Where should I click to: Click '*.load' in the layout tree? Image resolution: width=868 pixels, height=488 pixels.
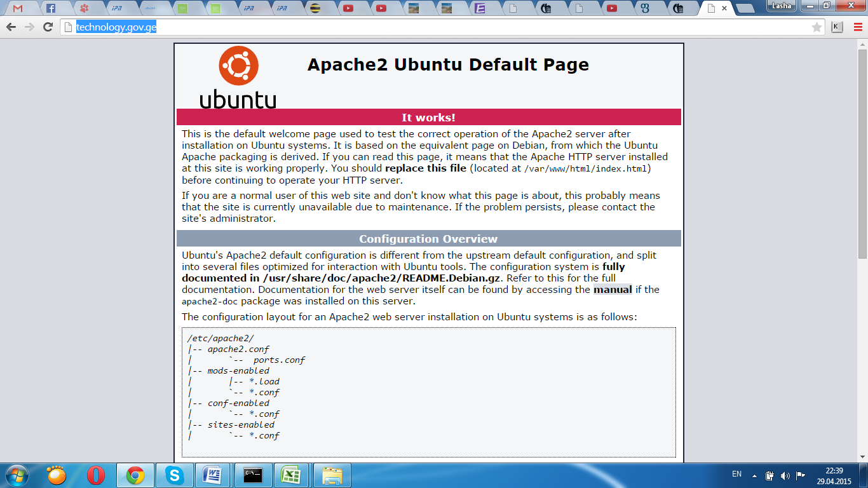pyautogui.click(x=264, y=382)
